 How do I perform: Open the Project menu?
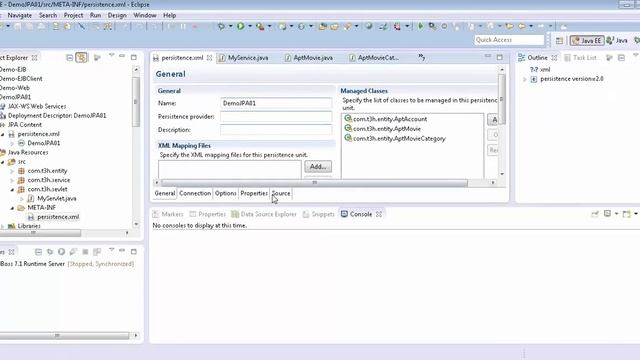point(73,15)
